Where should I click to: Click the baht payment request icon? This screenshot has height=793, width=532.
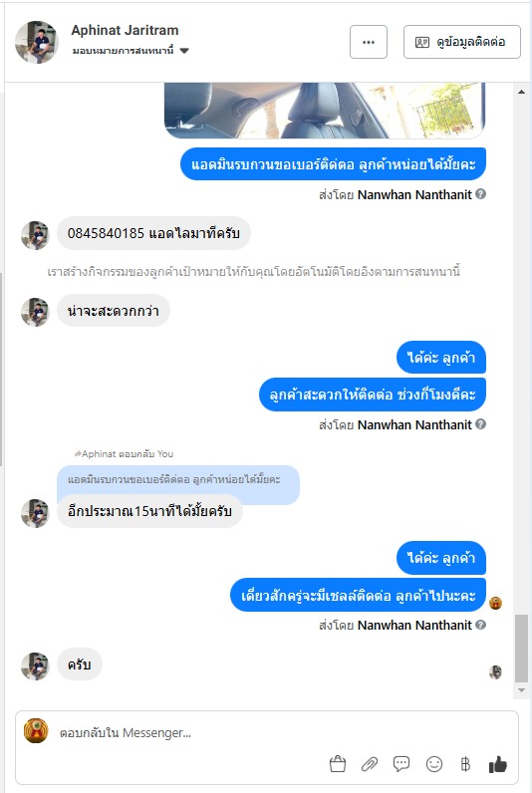pyautogui.click(x=466, y=764)
